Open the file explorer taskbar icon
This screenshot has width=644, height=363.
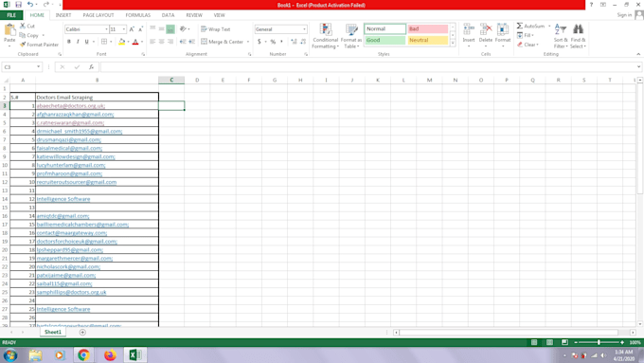(x=35, y=354)
